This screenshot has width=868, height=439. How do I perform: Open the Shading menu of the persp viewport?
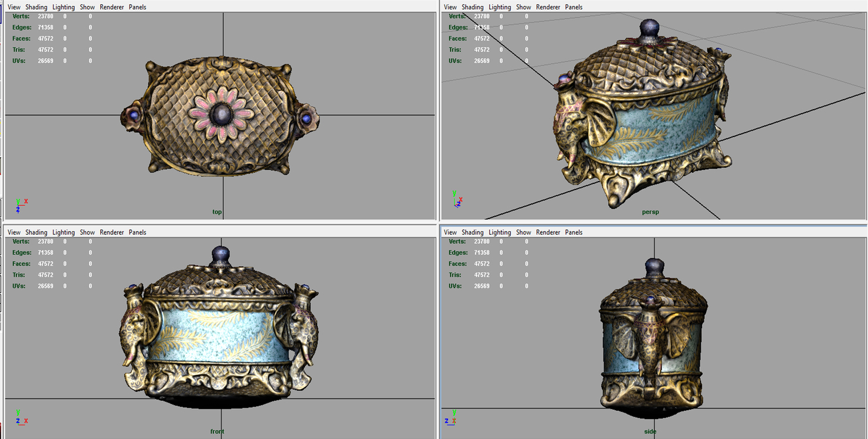[473, 6]
